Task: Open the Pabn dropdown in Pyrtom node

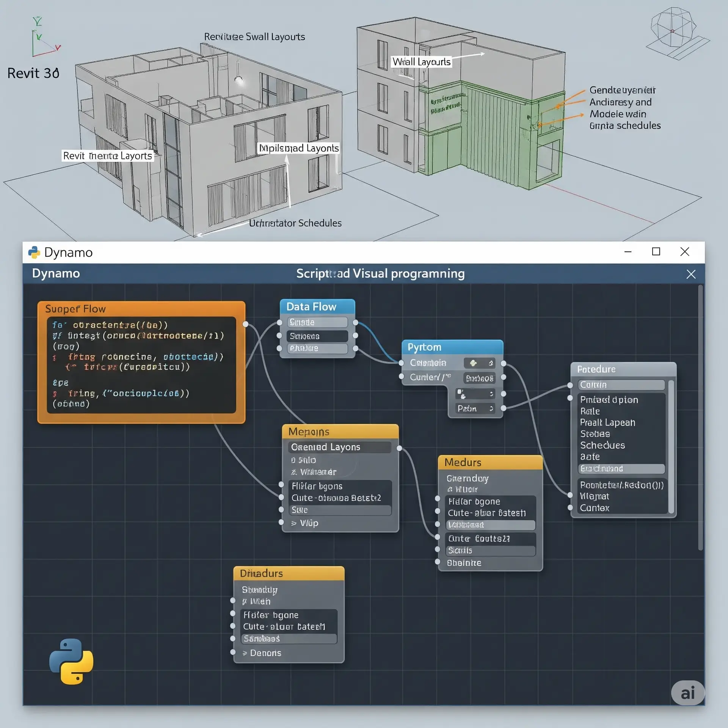Action: [475, 408]
